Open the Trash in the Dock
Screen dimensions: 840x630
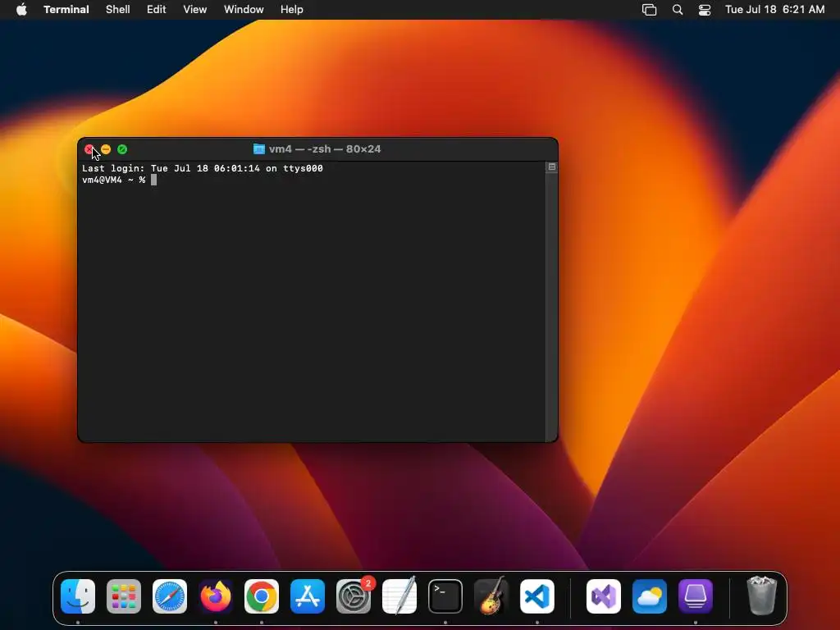point(762,596)
